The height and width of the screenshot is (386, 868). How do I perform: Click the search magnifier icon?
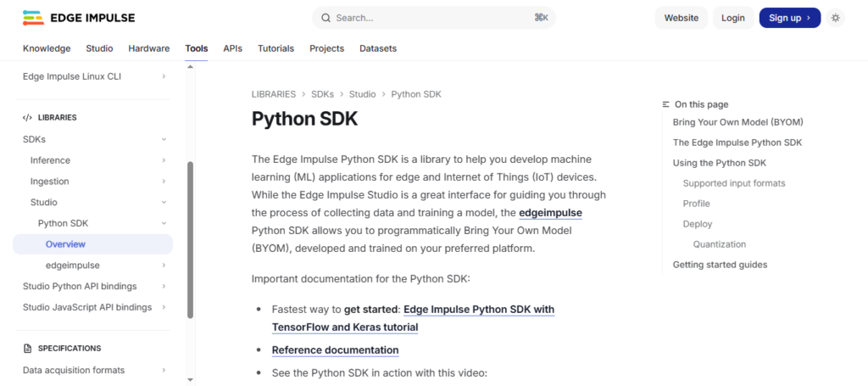326,18
